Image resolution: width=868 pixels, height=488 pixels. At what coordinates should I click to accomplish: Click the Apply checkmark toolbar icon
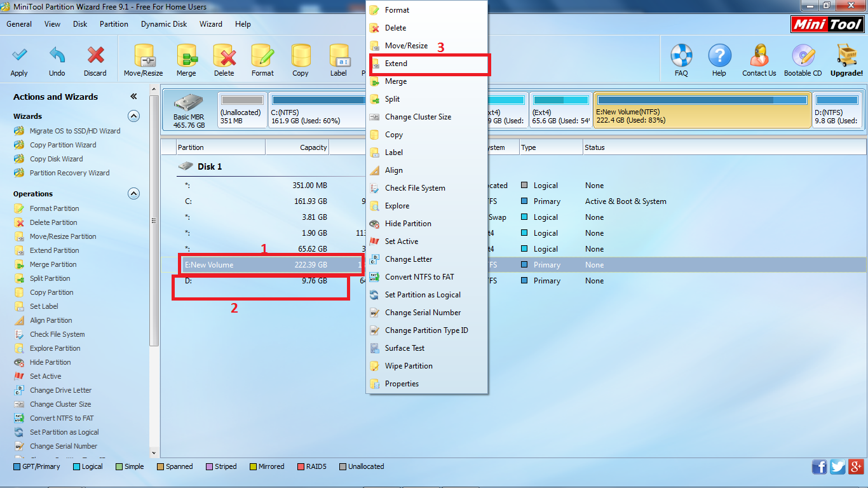20,56
